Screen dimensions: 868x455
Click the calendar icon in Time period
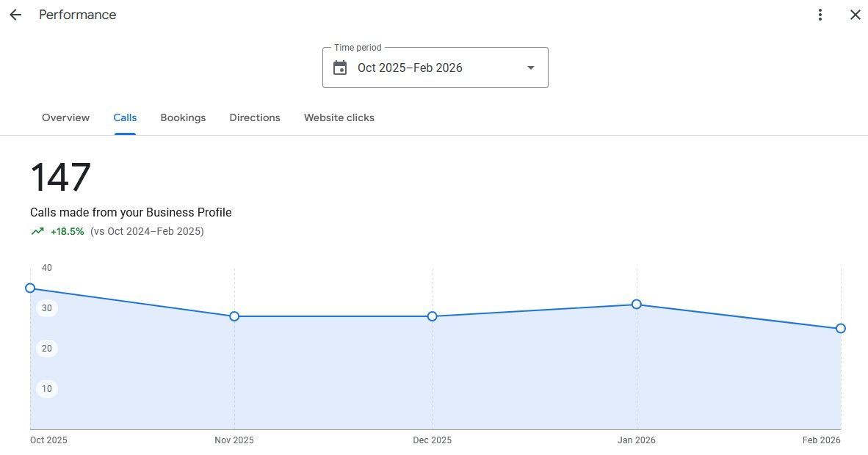[340, 68]
